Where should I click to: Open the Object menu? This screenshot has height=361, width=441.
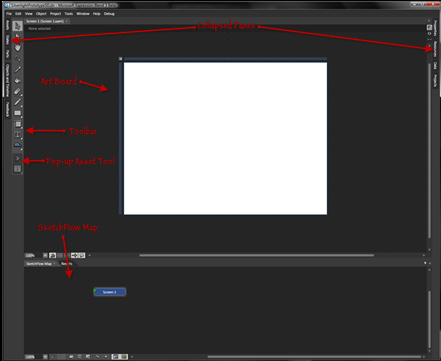point(41,14)
